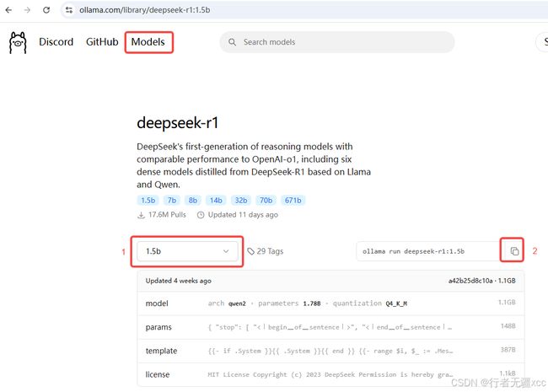
Task: Click the Ollama llama logo
Action: point(18,43)
